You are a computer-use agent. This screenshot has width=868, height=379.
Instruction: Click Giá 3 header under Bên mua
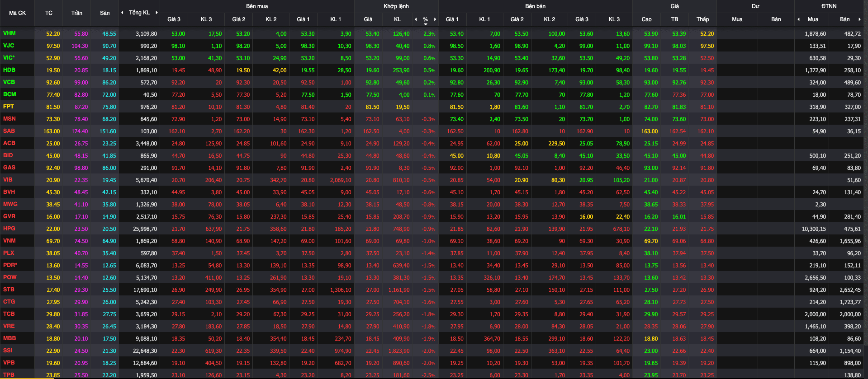(174, 19)
